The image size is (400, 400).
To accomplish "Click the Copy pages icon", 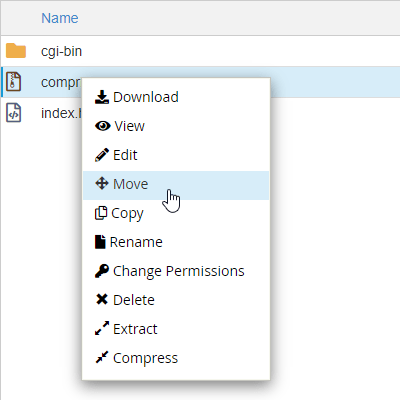I will pyautogui.click(x=101, y=213).
